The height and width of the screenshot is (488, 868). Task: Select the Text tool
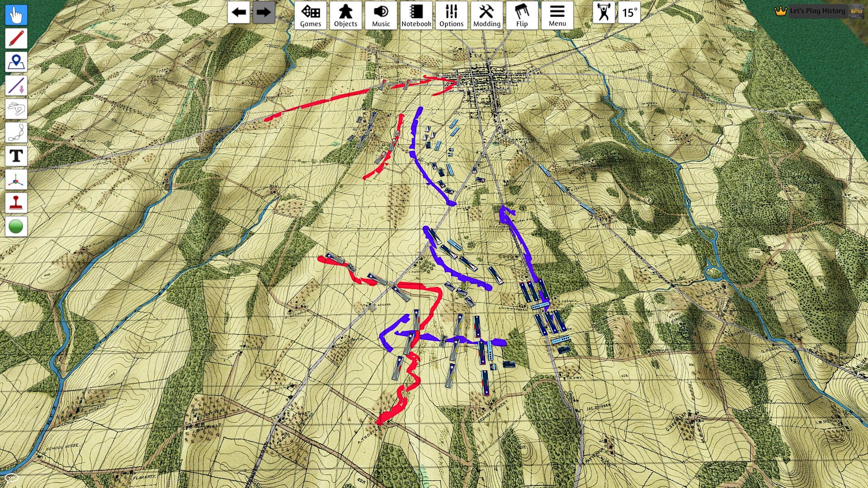(16, 156)
